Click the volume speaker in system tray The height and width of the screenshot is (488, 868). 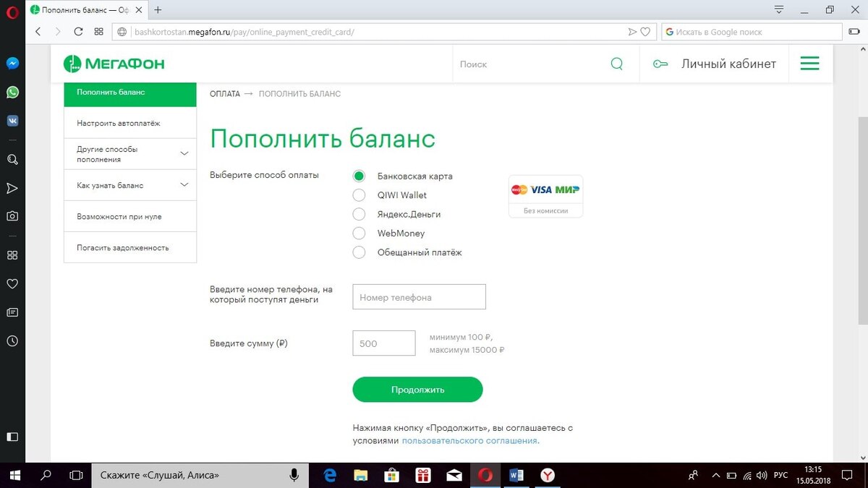point(761,475)
